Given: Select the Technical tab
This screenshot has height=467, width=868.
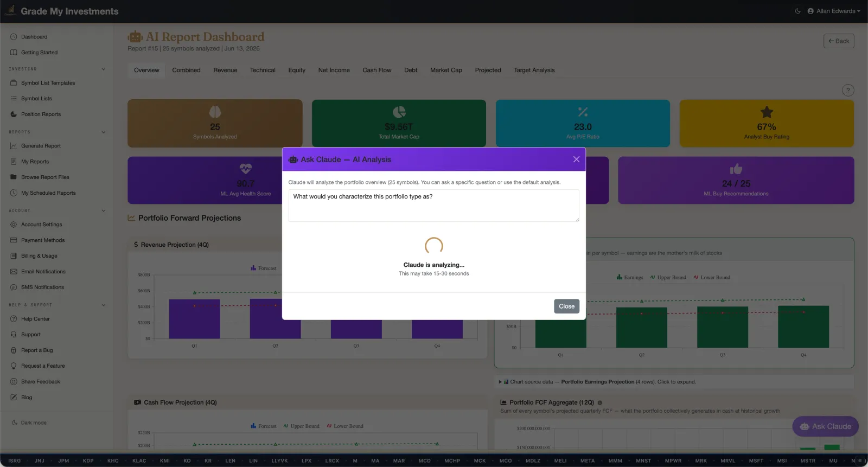Looking at the screenshot, I should (x=263, y=71).
